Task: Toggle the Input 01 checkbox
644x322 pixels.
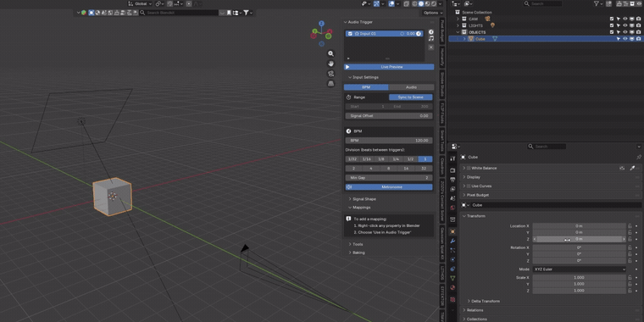Action: click(350, 34)
